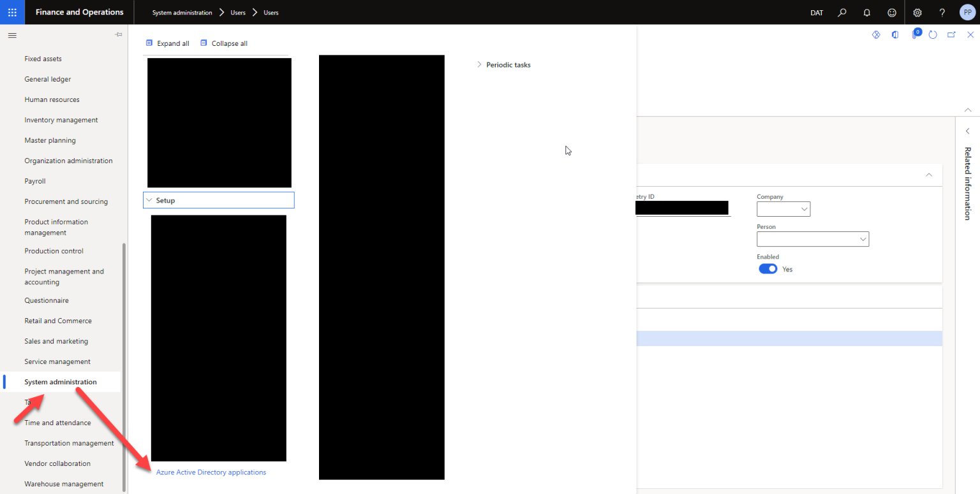The image size is (980, 494).
Task: Open the notifications bell
Action: point(866,12)
